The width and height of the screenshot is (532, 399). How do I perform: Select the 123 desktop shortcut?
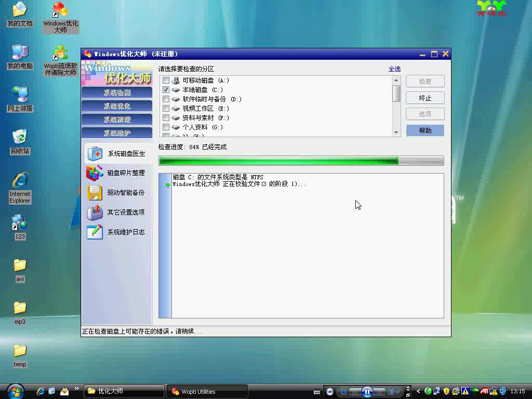coord(20,228)
